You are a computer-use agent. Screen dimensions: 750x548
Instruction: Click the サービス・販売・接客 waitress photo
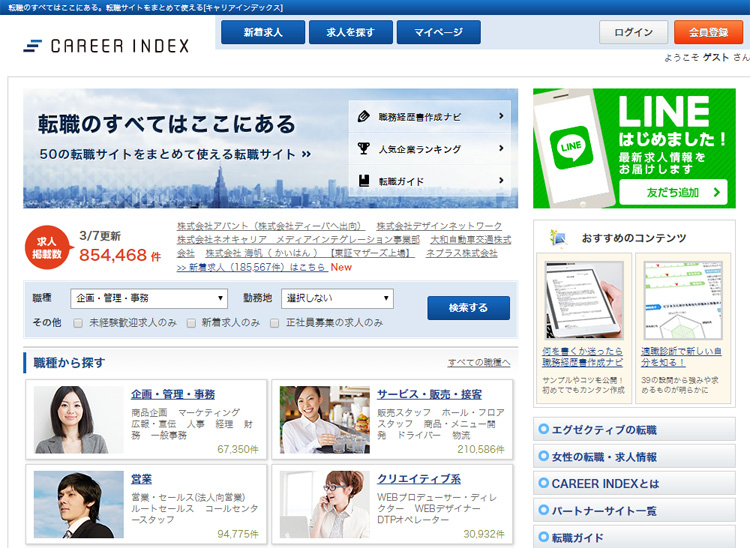tap(325, 420)
